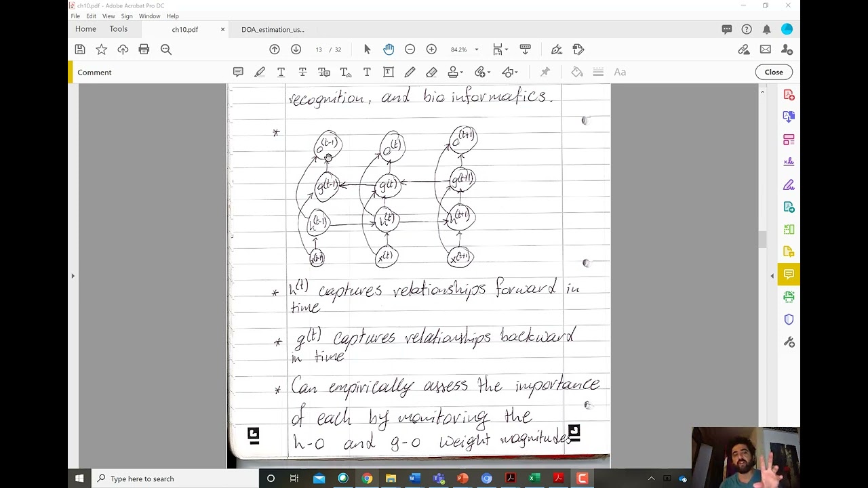
Task: Select the Insert text at cursor tool
Action: tap(346, 72)
